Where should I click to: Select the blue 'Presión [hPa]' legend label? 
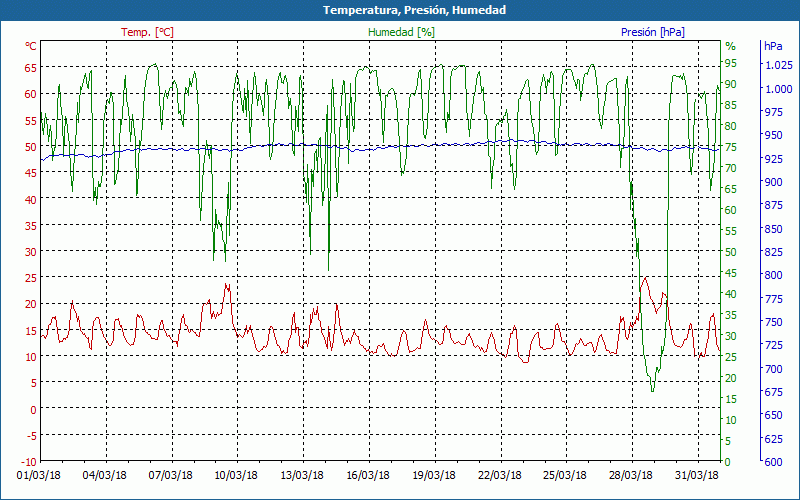pos(653,32)
